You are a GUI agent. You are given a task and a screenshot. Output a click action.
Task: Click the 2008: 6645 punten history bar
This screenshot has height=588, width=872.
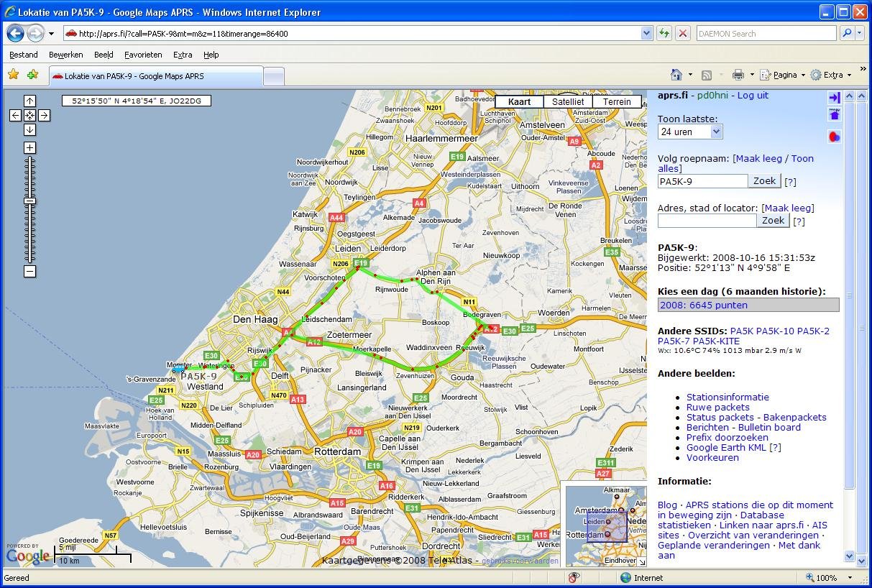click(748, 305)
